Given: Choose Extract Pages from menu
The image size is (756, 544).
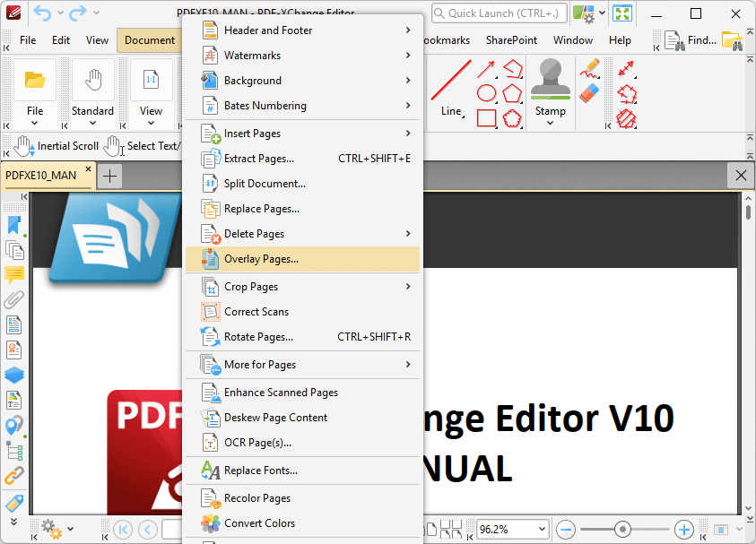Looking at the screenshot, I should 302,159.
